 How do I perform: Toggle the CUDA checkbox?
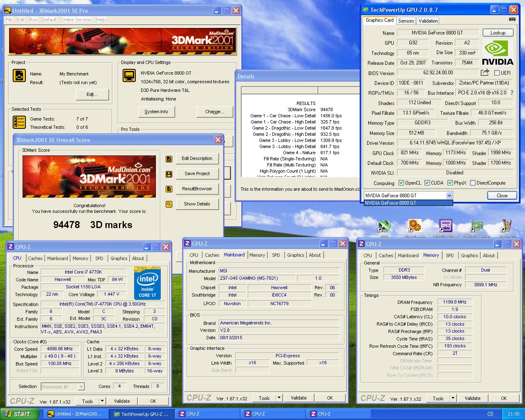coord(427,183)
